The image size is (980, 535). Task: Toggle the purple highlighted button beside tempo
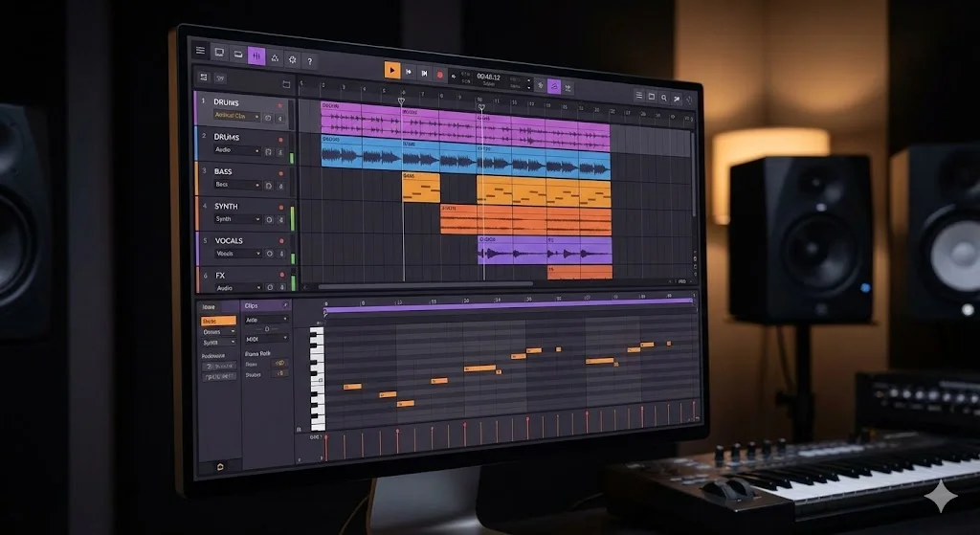point(553,86)
